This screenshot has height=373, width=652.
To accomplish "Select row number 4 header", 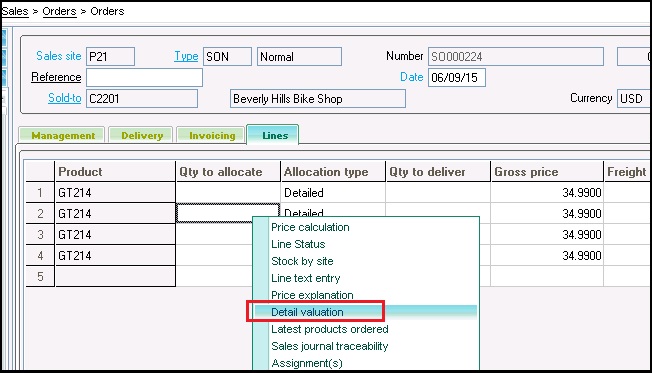I will pos(40,255).
